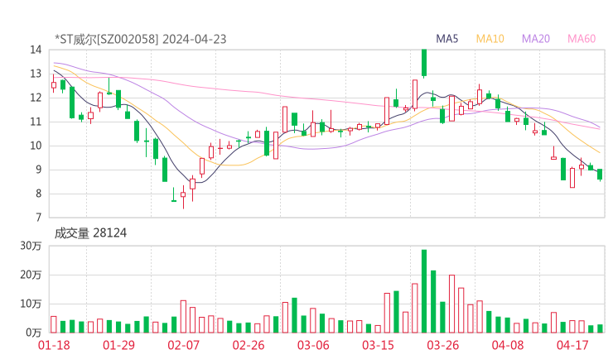Select the last green candlestick on the right

click(x=600, y=175)
